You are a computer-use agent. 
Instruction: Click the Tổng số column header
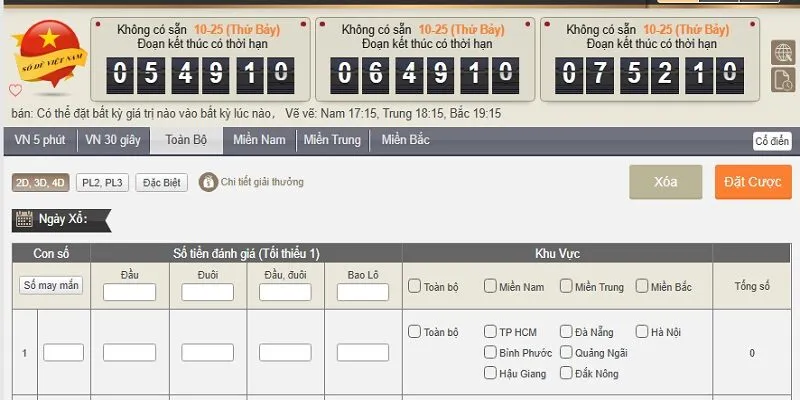pos(752,286)
